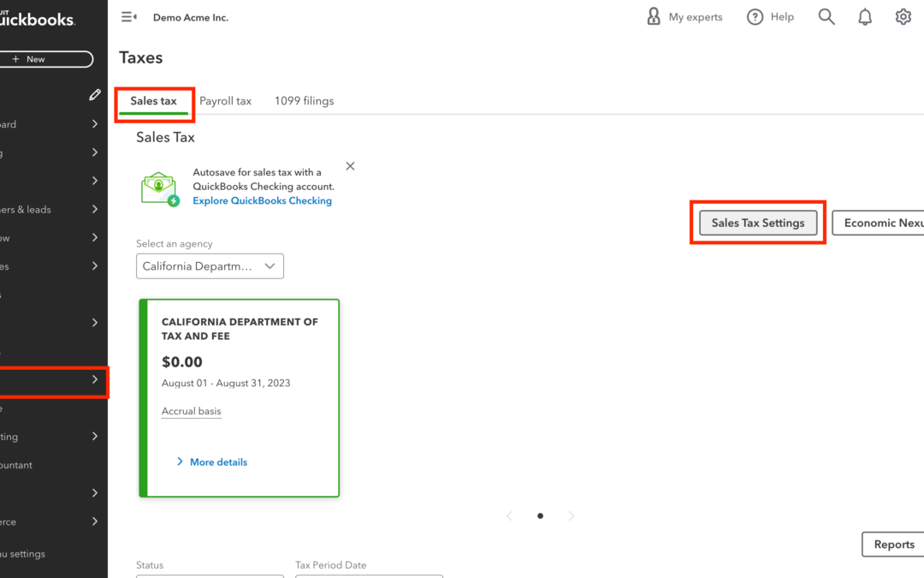Collapse the sidebar with the hamburger icon
Viewport: 924px width, 578px height.
(x=129, y=17)
